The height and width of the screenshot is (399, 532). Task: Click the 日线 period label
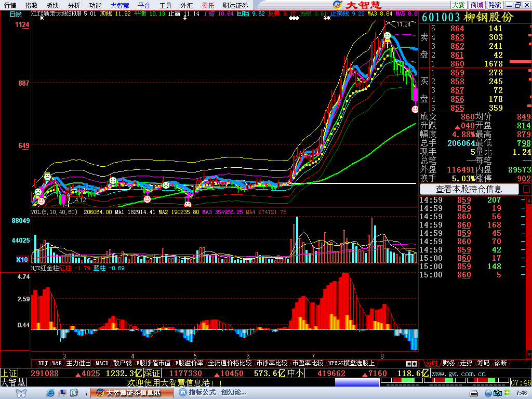pyautogui.click(x=15, y=14)
